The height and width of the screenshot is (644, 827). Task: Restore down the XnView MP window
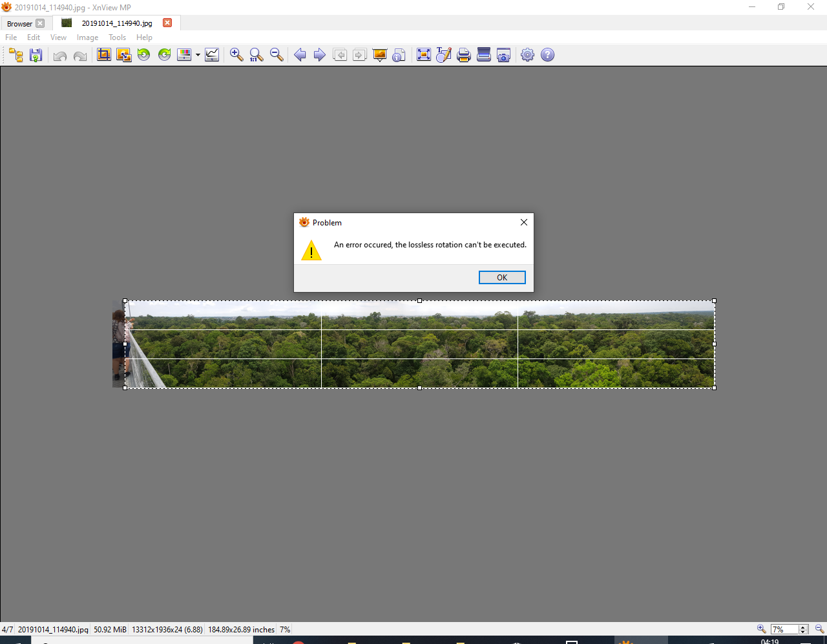click(781, 7)
